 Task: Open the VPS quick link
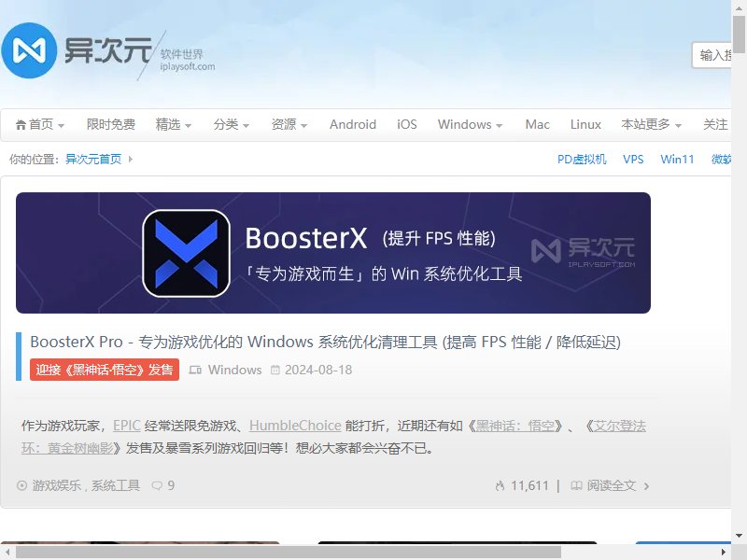[x=633, y=159]
